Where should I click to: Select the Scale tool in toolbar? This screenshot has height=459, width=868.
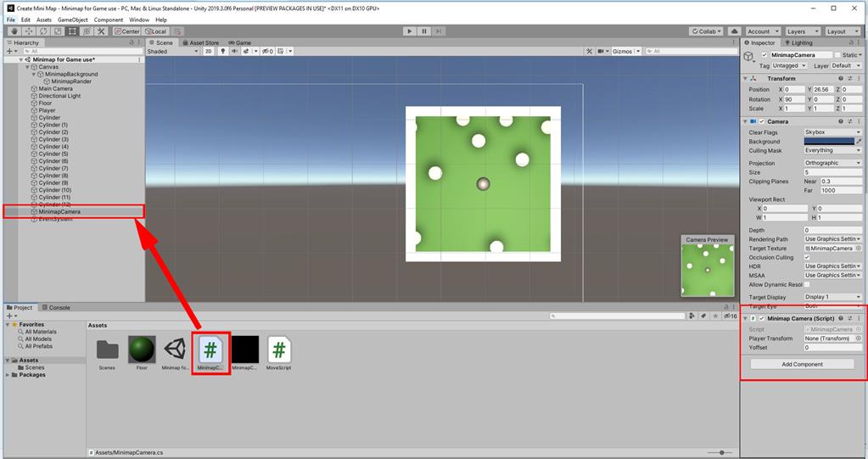coord(58,31)
